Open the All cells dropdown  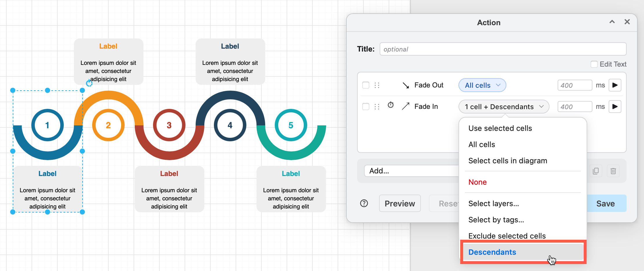pos(482,85)
